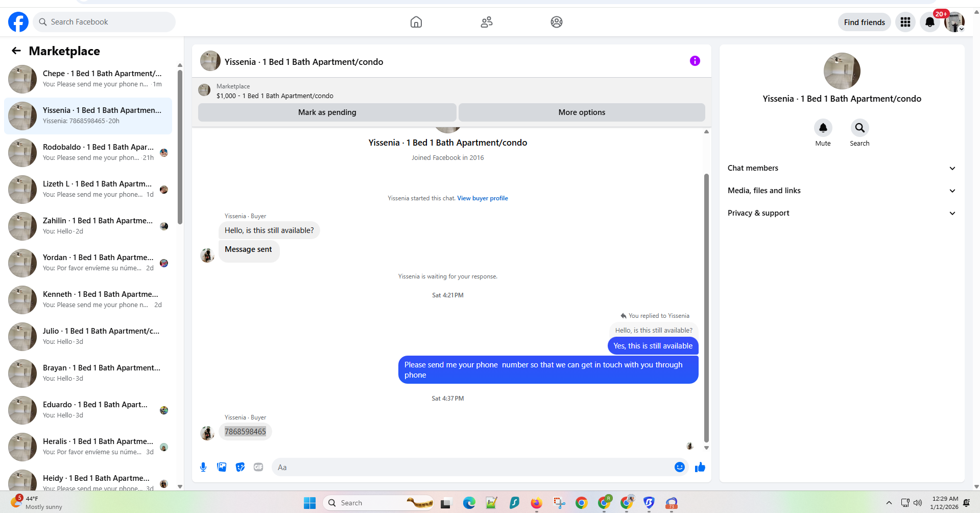Click Mark as pending button
This screenshot has width=980, height=513.
point(327,112)
